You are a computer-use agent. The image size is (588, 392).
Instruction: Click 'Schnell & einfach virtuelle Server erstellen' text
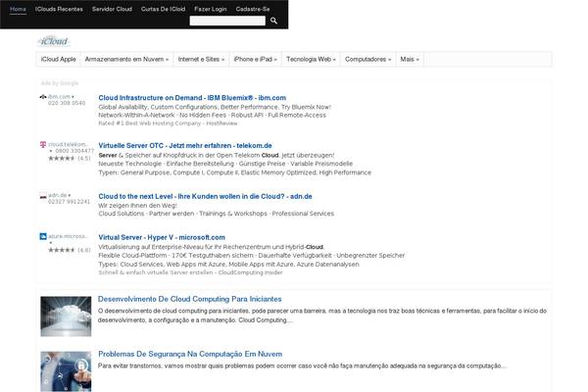pos(156,272)
